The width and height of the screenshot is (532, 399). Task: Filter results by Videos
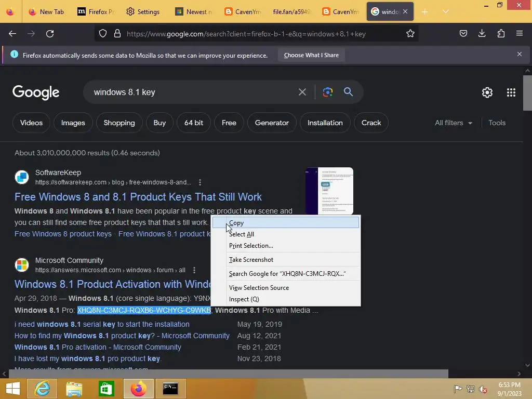click(x=31, y=123)
